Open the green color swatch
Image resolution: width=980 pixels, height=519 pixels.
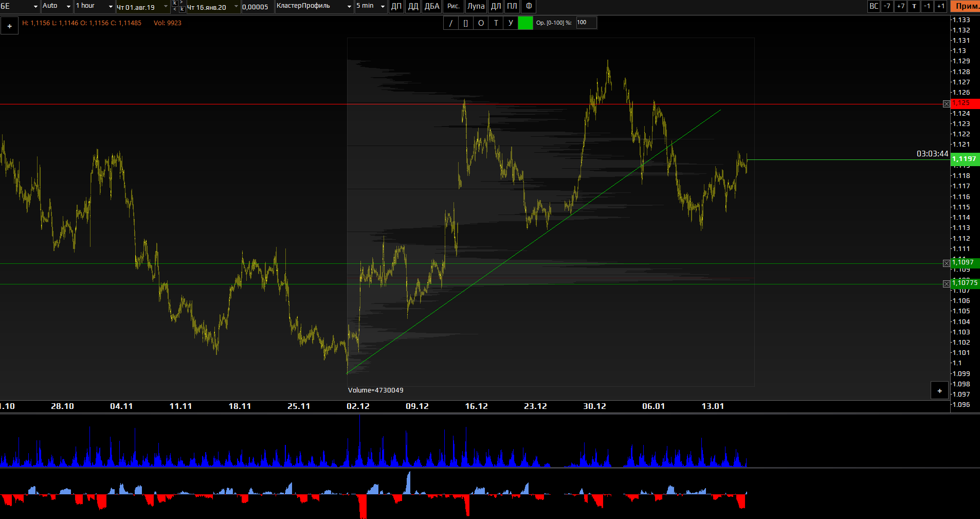[525, 23]
